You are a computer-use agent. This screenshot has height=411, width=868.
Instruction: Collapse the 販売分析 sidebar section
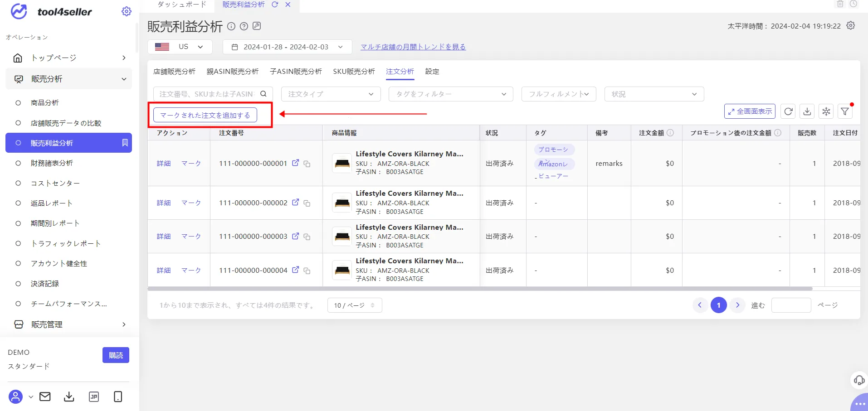click(68, 79)
